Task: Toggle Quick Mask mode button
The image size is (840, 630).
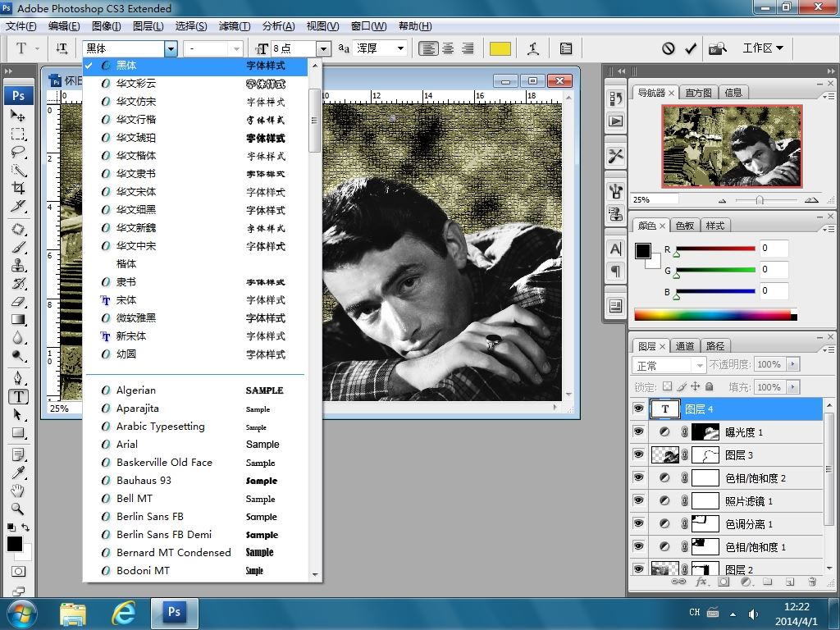Action: [18, 572]
